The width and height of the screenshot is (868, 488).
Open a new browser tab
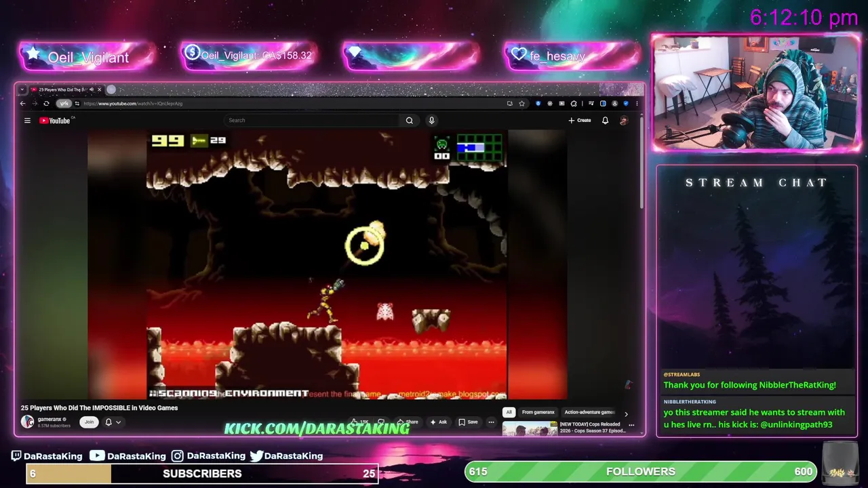pos(111,89)
